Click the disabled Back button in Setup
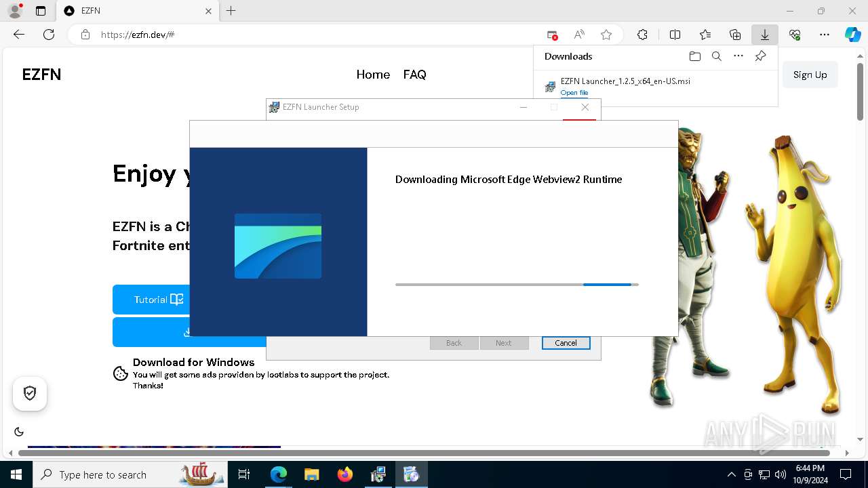This screenshot has height=488, width=868. 454,343
